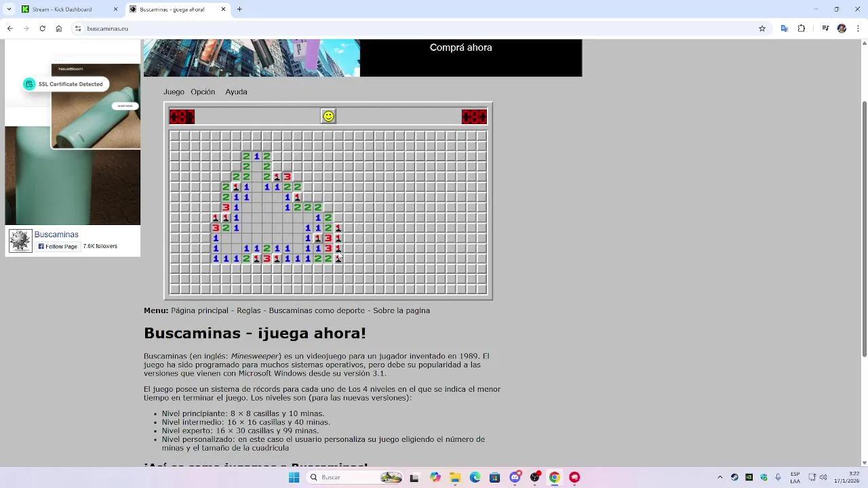868x488 pixels.
Task: Click the smiley face reset button
Action: [x=328, y=117]
